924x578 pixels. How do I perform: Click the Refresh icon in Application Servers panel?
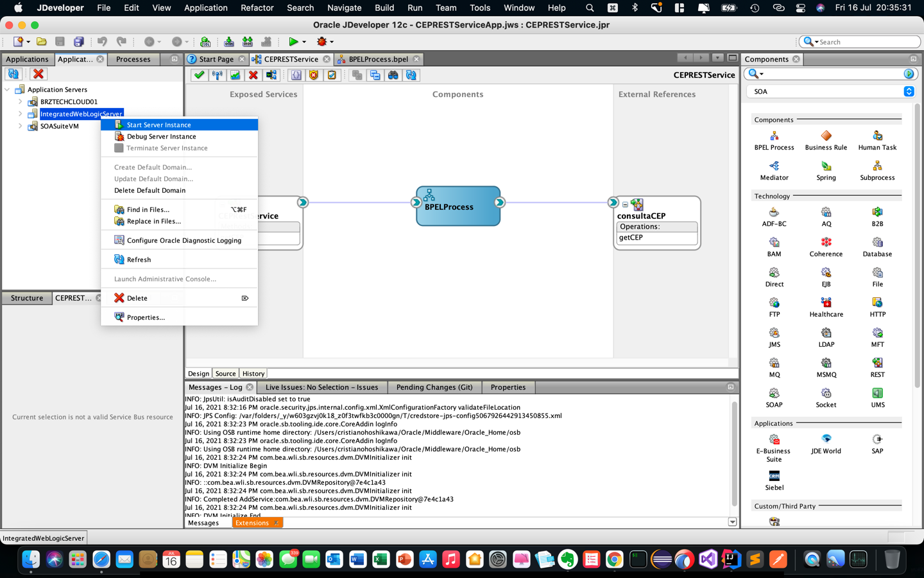13,74
